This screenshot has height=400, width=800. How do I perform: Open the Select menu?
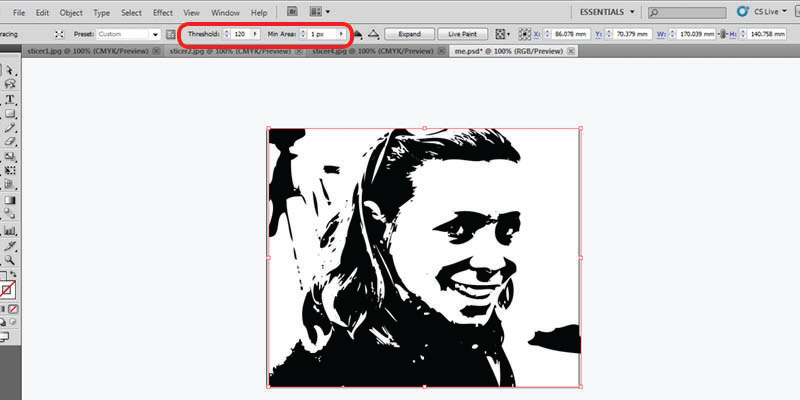(x=131, y=13)
